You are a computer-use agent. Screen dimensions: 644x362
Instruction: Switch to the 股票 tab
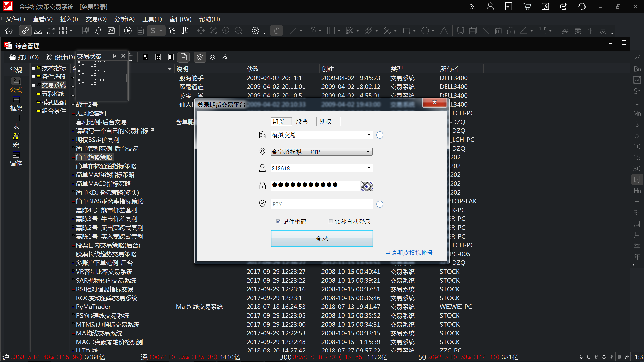click(x=302, y=122)
